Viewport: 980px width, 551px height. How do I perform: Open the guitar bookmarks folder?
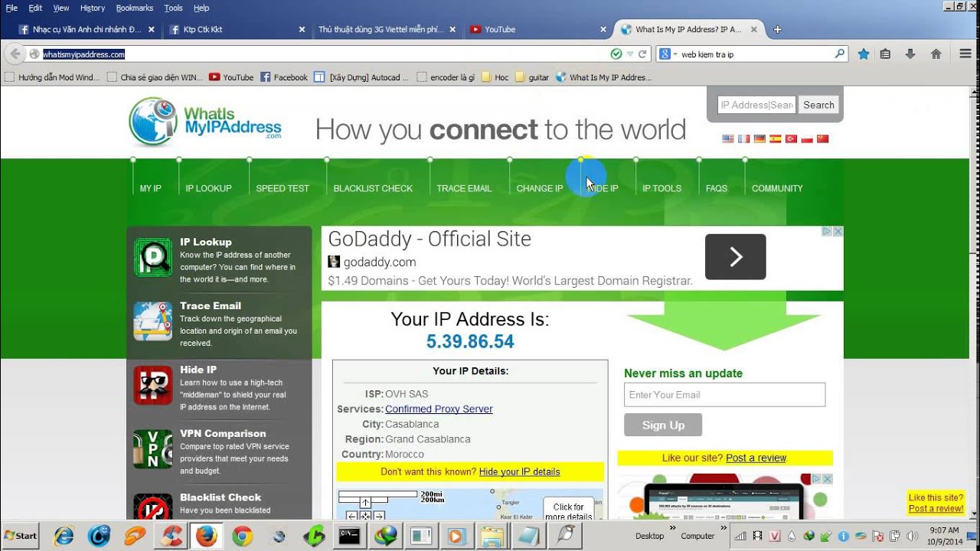(x=532, y=77)
